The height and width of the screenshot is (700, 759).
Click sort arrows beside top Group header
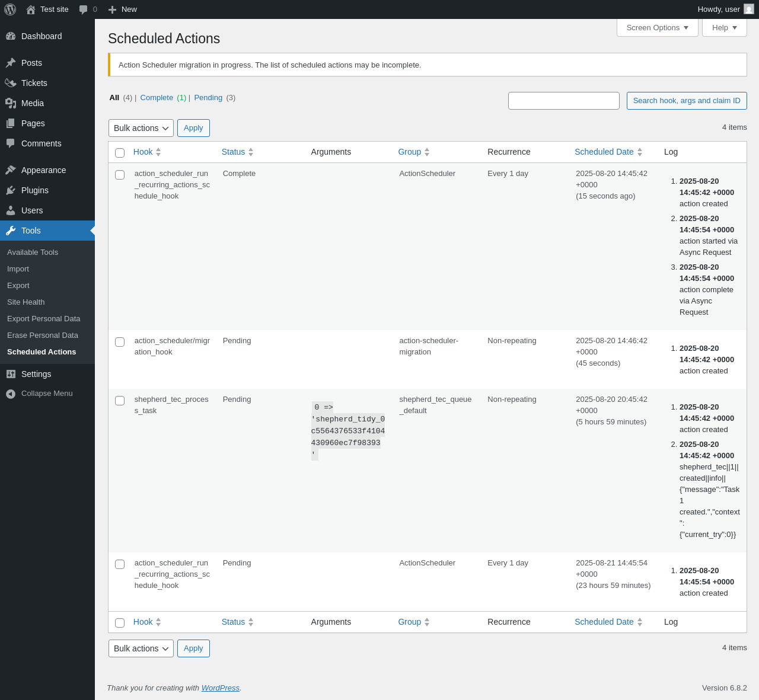pos(427,152)
